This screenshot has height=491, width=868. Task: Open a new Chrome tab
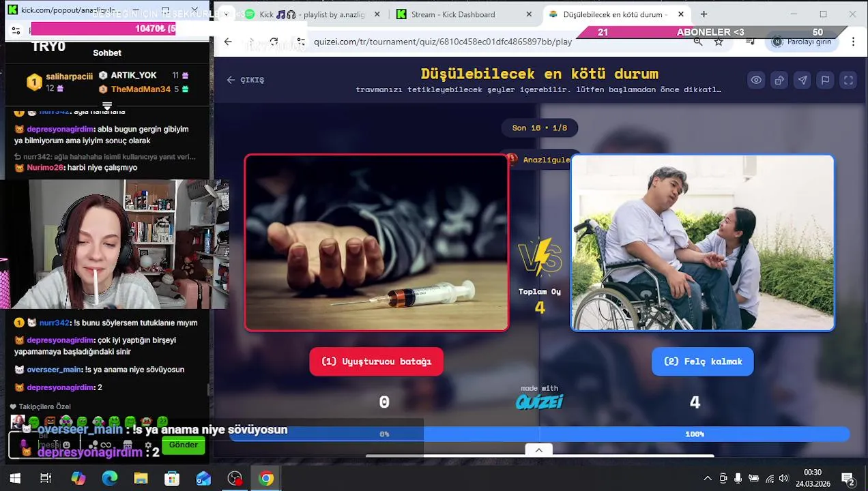(x=704, y=14)
